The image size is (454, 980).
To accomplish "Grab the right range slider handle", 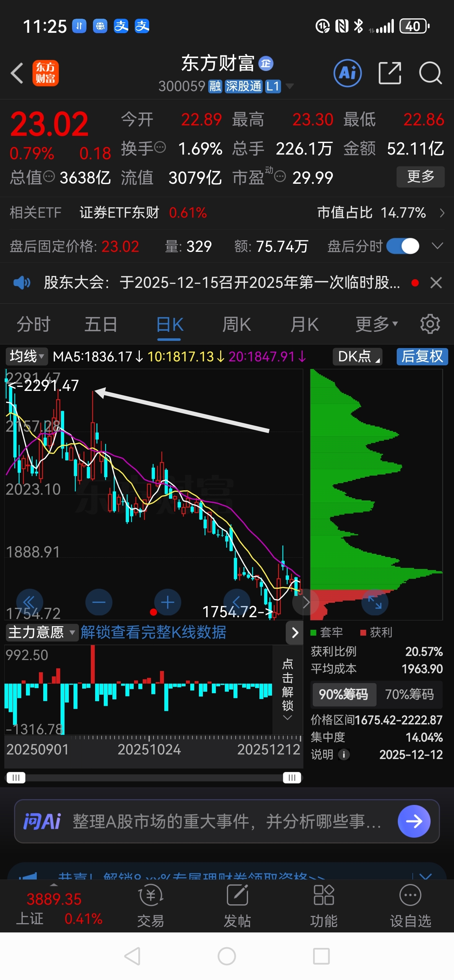I will tap(292, 778).
